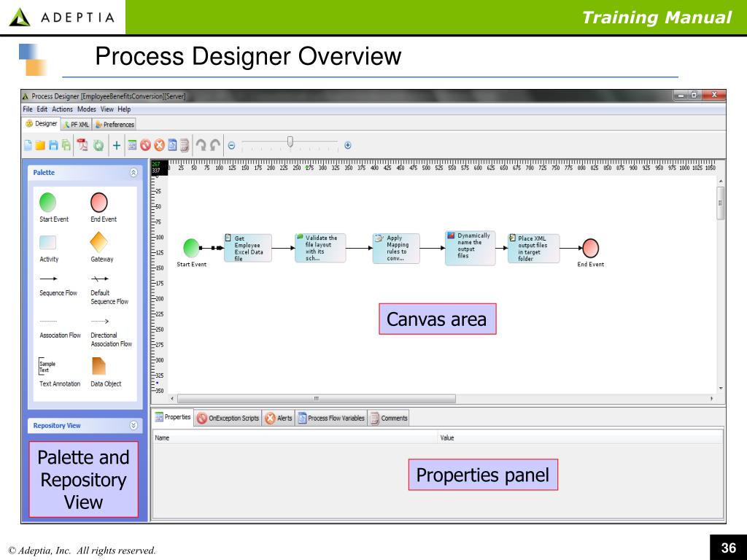Select the Apply Mapping rules activity
The width and height of the screenshot is (747, 560).
pyautogui.click(x=396, y=248)
